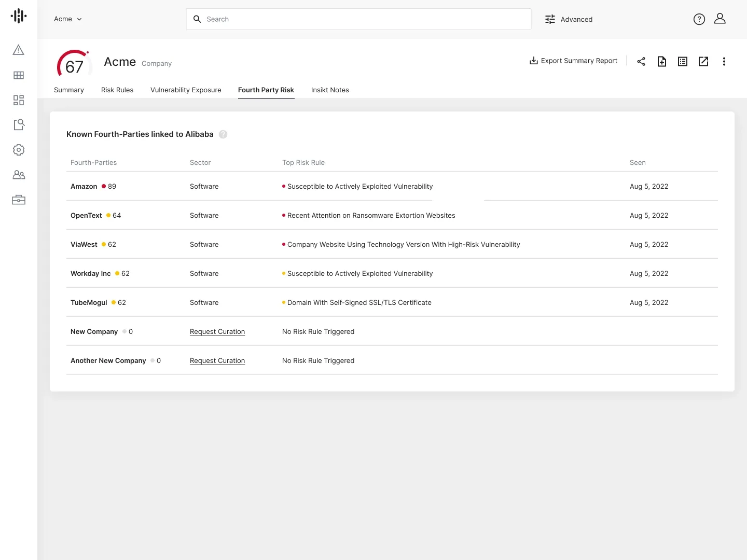Click the Recorded Future logo icon
Image resolution: width=747 pixels, height=560 pixels.
point(19,16)
